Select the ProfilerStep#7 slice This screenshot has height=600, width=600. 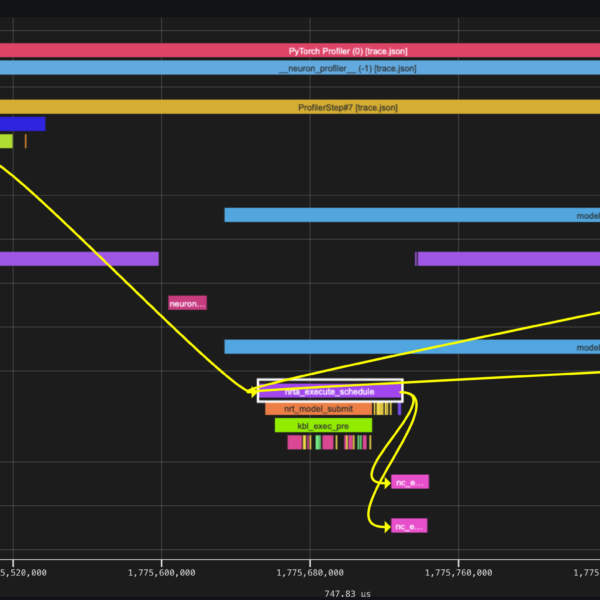(x=300, y=107)
